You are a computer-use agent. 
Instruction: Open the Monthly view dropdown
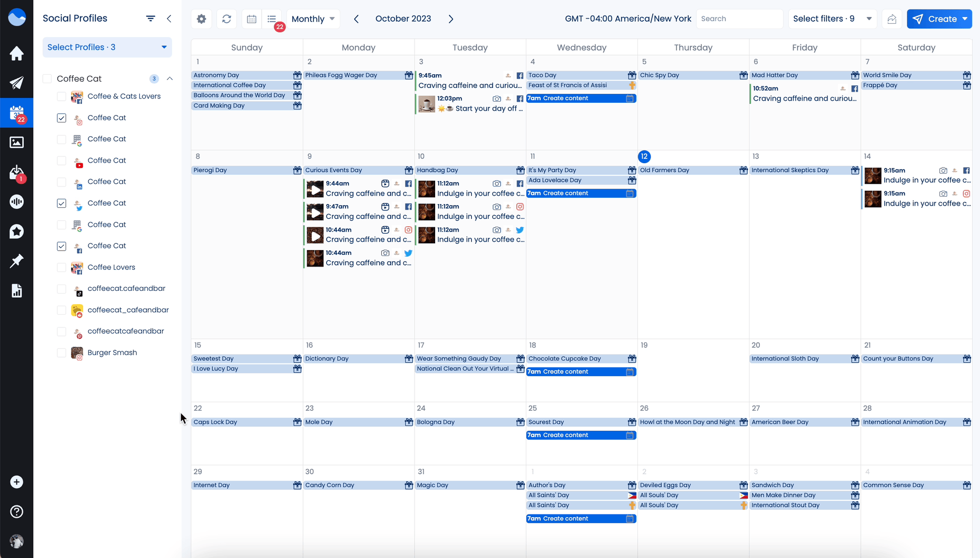[313, 19]
